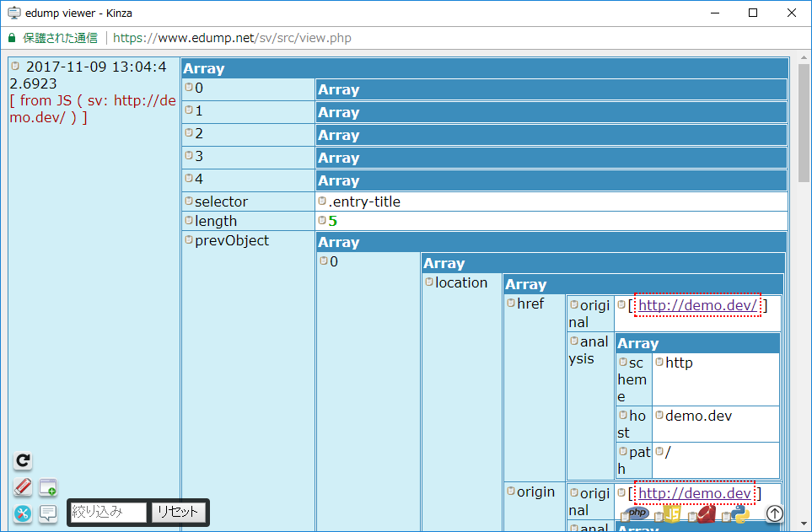Screen dimensions: 812x532
Task: Click the speech bubble comment icon
Action: pos(48,513)
